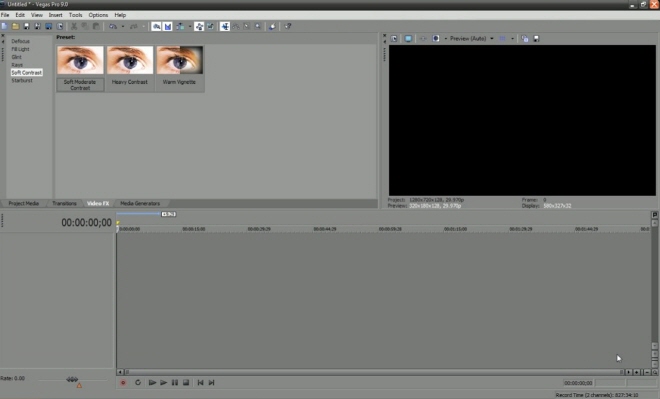Save the project with the Save icon
The height and width of the screenshot is (399, 660).
coord(27,26)
